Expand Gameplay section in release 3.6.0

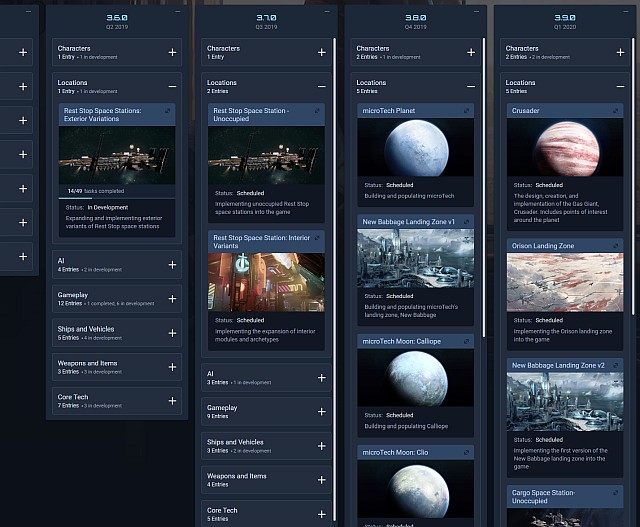(x=172, y=299)
